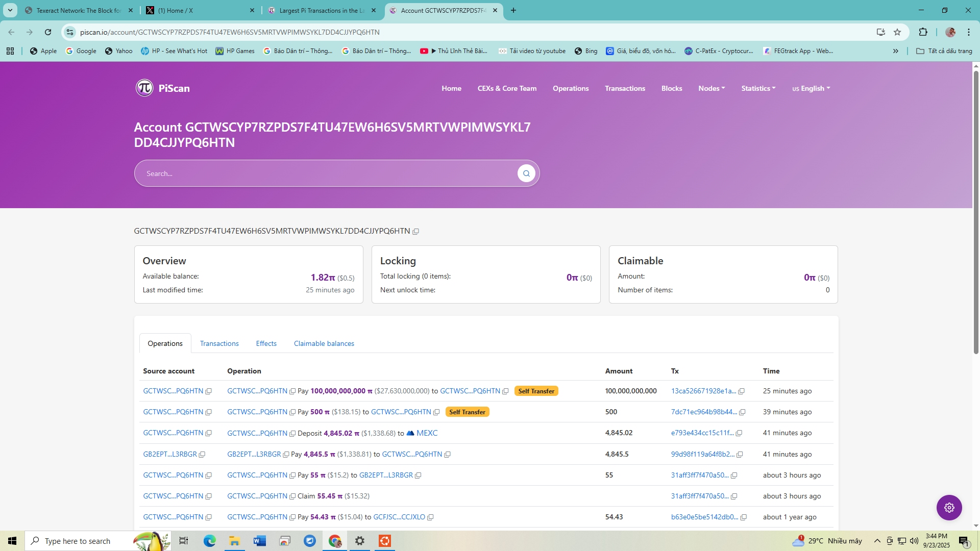Copy transaction hash 13ca526671928e1a
The width and height of the screenshot is (980, 551).
[x=742, y=391]
